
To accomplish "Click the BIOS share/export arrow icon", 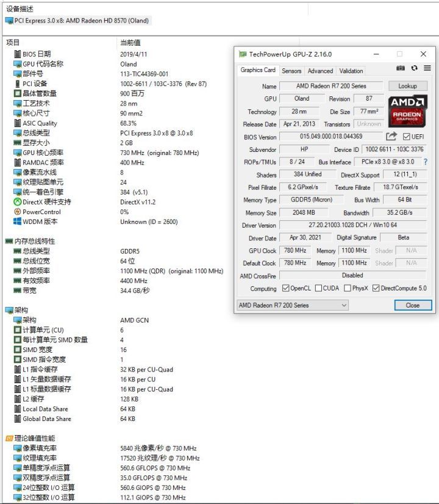I will pyautogui.click(x=391, y=136).
